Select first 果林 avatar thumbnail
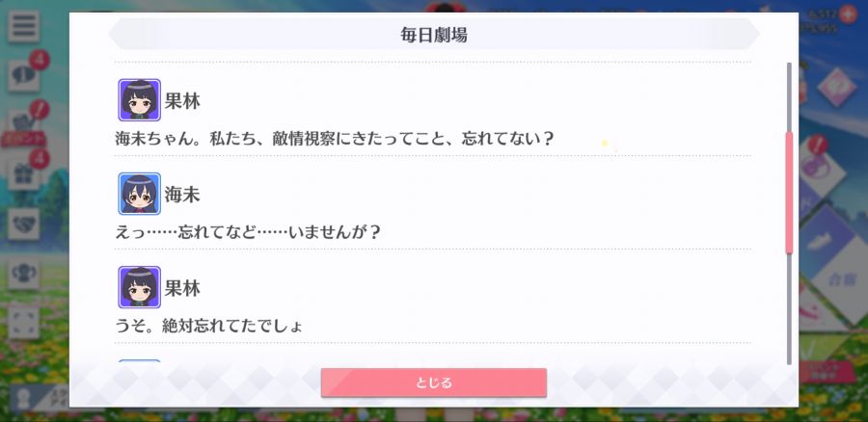The height and width of the screenshot is (422, 868). (x=140, y=100)
